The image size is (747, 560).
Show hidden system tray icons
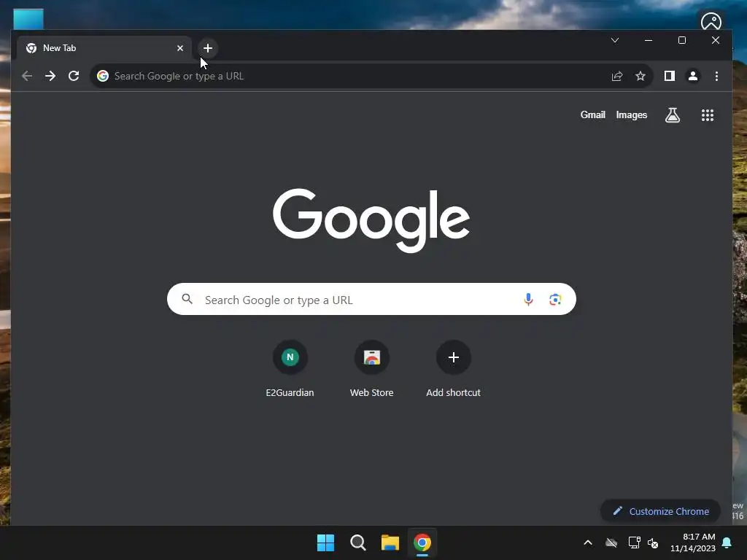(x=588, y=542)
